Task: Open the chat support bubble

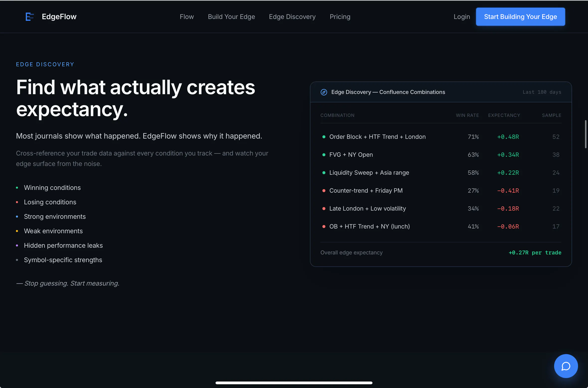Action: pyautogui.click(x=566, y=366)
